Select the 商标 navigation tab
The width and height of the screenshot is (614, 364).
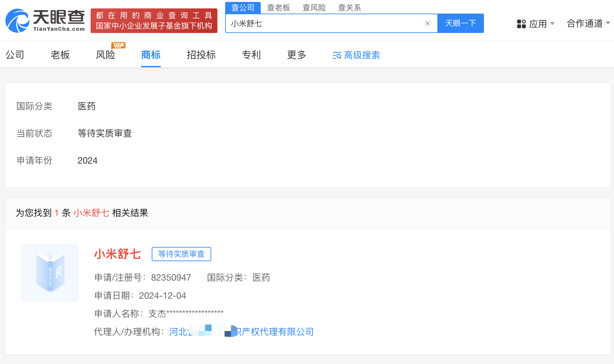click(x=151, y=55)
